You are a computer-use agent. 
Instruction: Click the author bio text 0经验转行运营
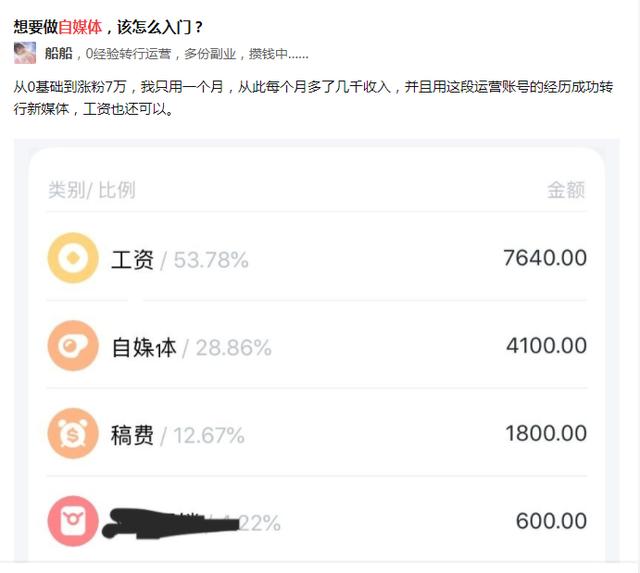tap(128, 54)
